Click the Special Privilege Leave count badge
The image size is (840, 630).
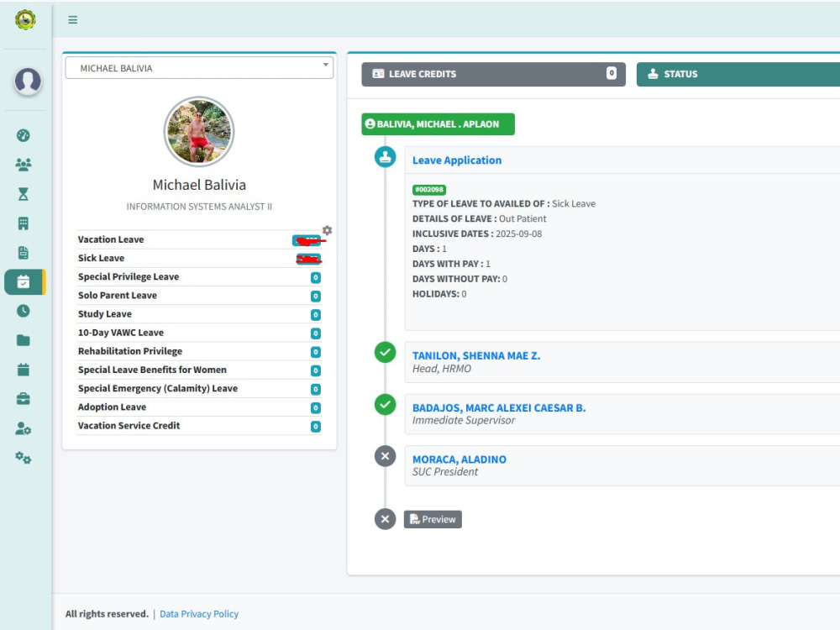click(x=316, y=277)
